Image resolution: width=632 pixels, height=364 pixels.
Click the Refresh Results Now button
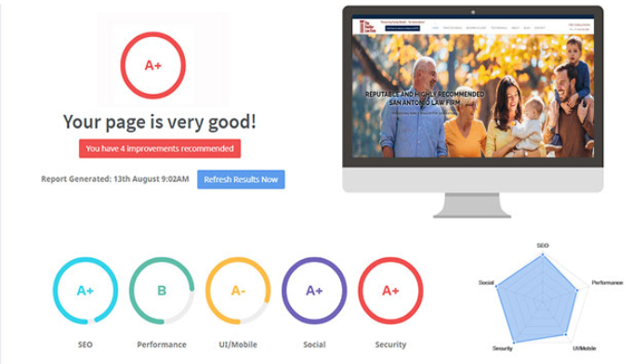tap(241, 179)
